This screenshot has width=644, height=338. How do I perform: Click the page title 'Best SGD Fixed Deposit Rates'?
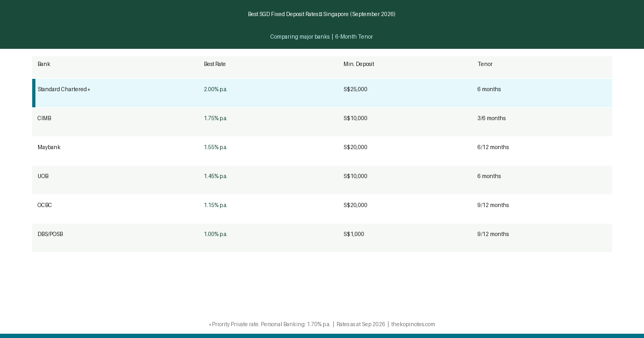[283, 14]
